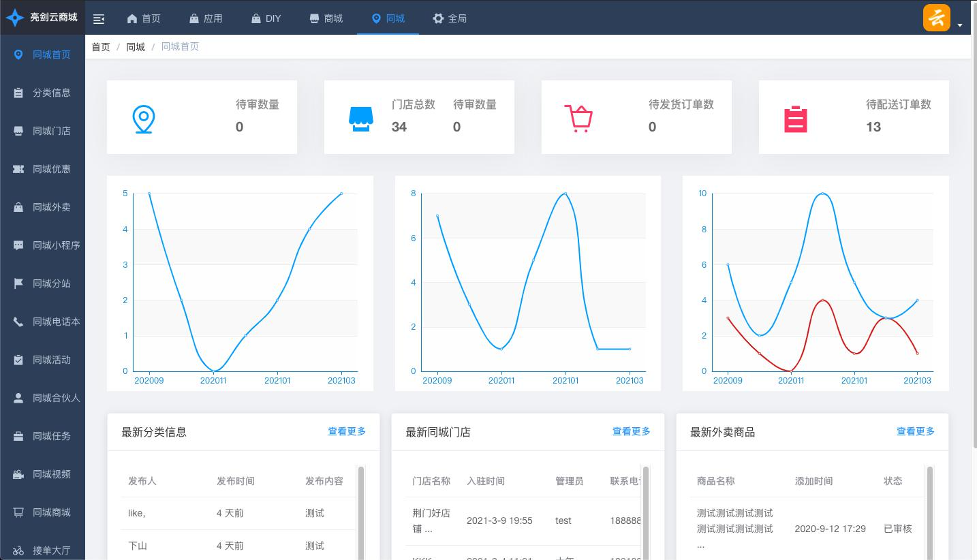Click the bicycle icon beside 接单大厅

[18, 550]
